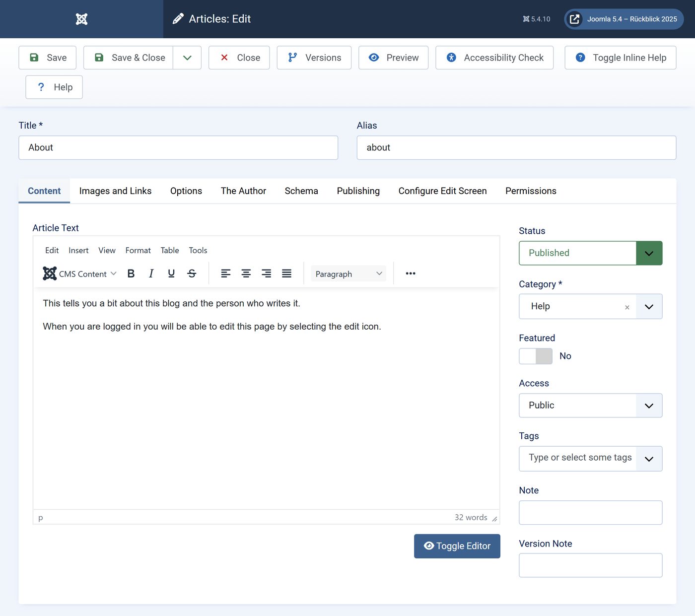Apply strikethrough formatting in editor toolbar
695x616 pixels.
pos(192,274)
